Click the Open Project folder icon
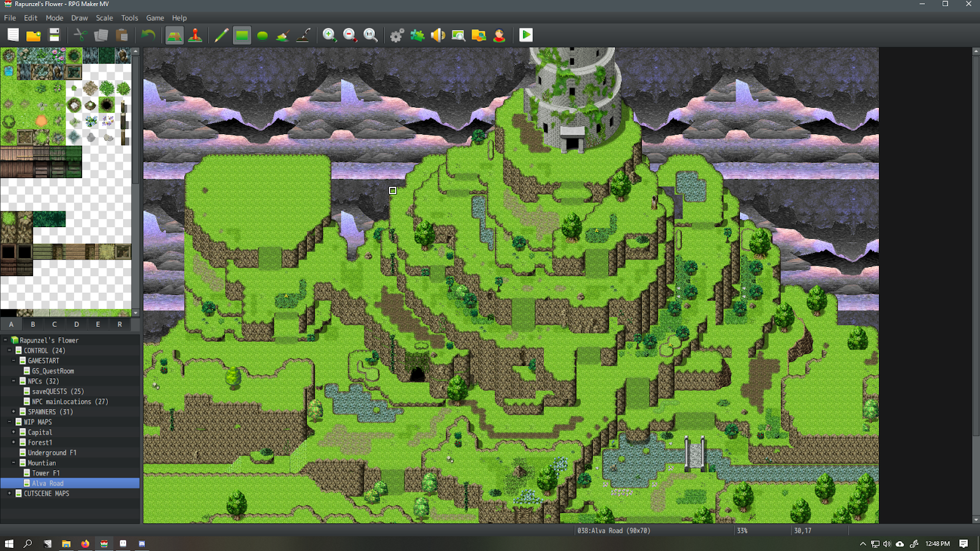The width and height of the screenshot is (980, 551). 34,35
